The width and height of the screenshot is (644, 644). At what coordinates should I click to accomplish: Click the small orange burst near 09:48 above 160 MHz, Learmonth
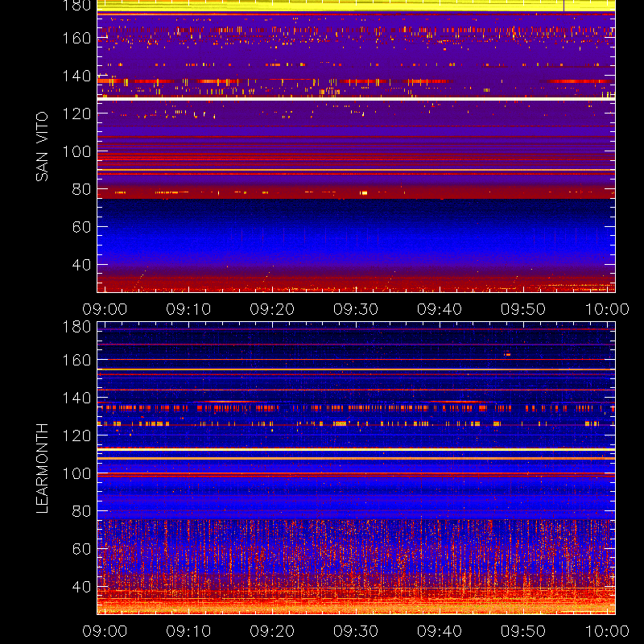[508, 354]
